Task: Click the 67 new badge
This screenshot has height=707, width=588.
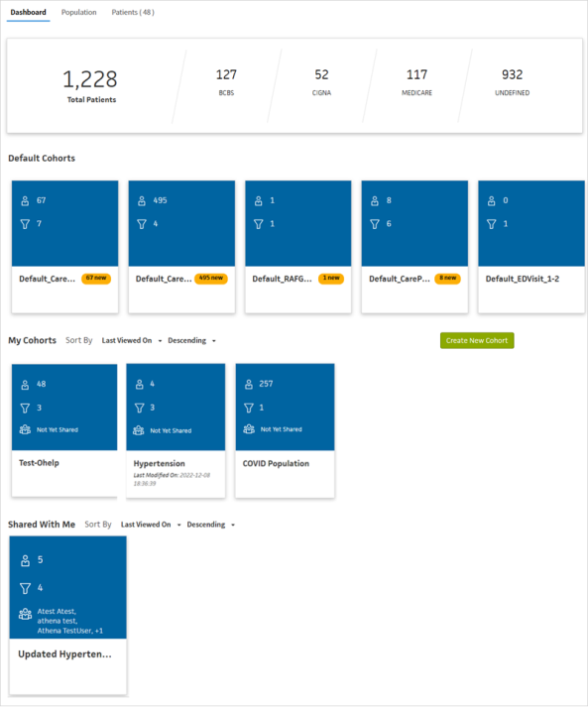Action: [x=96, y=279]
